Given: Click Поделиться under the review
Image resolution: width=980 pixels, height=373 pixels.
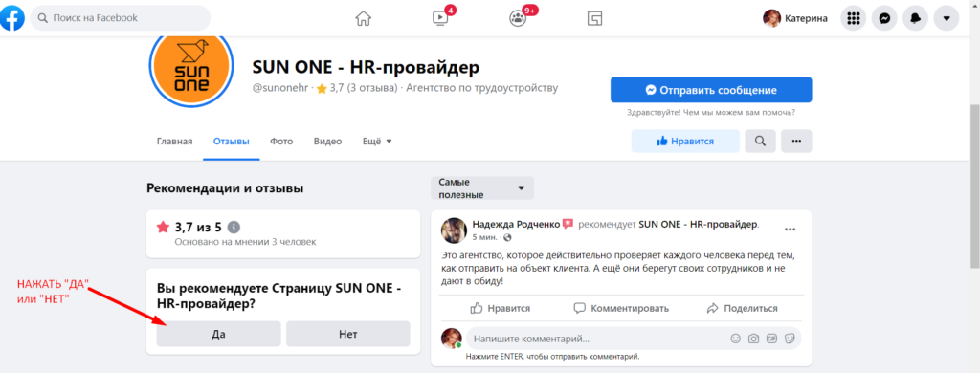Looking at the screenshot, I should [x=742, y=308].
